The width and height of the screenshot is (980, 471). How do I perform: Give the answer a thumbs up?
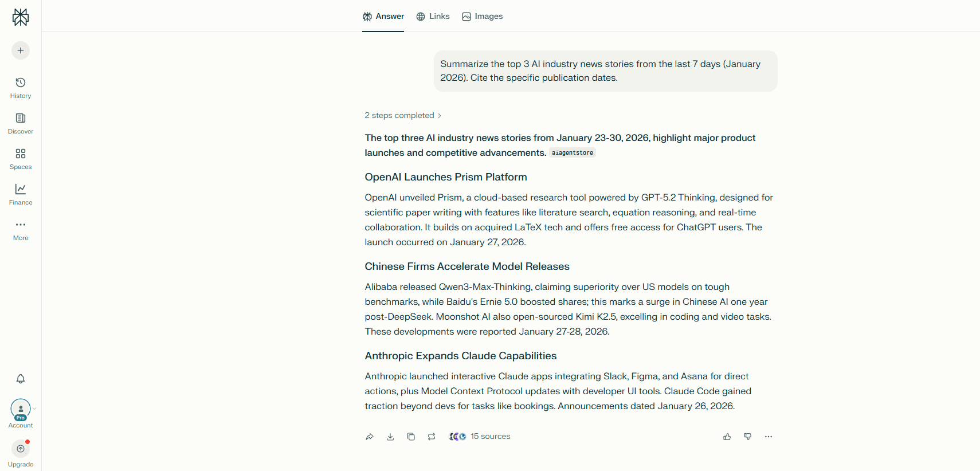[x=727, y=437]
